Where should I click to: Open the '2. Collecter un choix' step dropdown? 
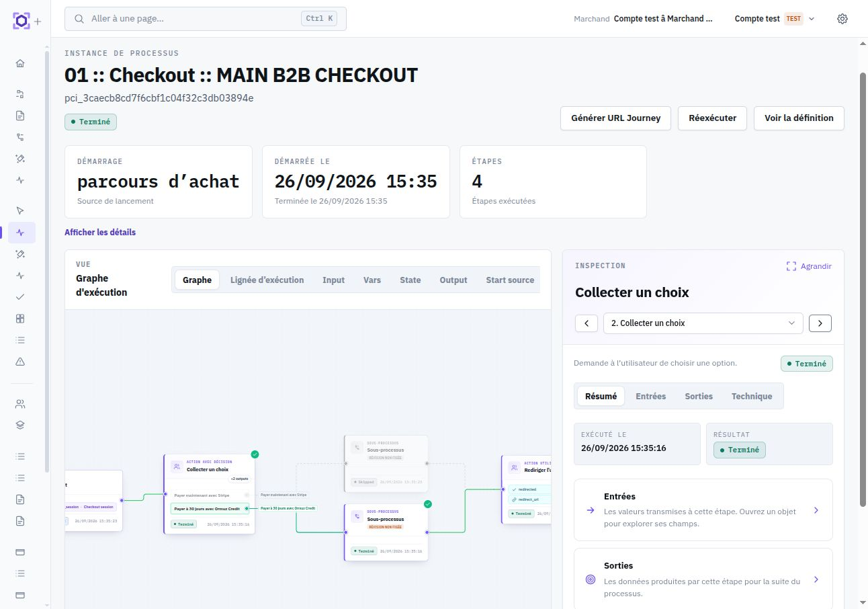[x=703, y=323]
